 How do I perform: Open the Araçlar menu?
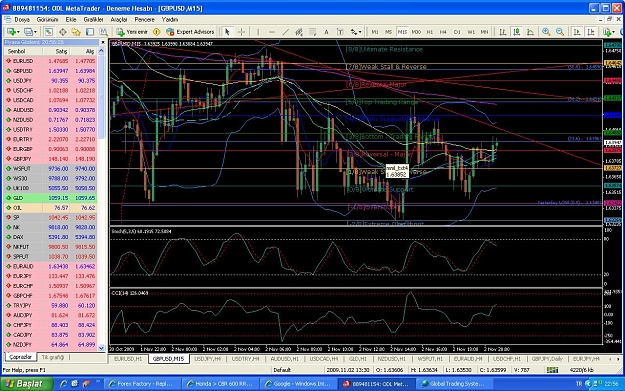(119, 20)
